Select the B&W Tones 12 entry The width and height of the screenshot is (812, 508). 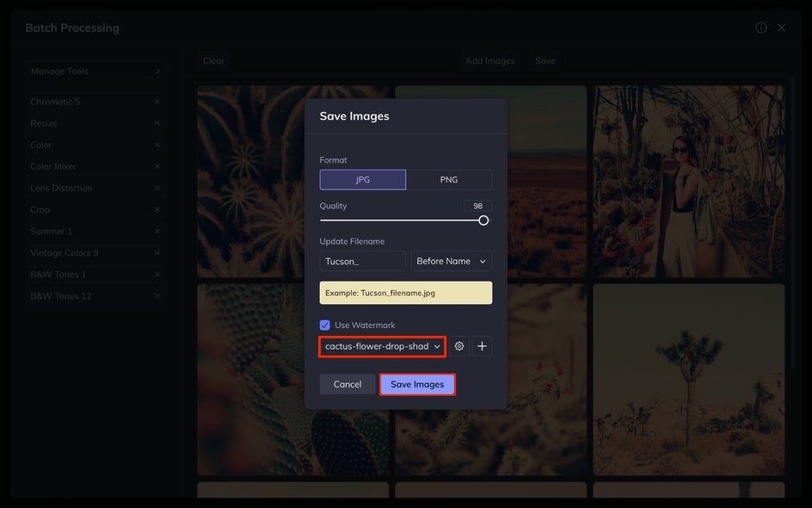point(95,296)
